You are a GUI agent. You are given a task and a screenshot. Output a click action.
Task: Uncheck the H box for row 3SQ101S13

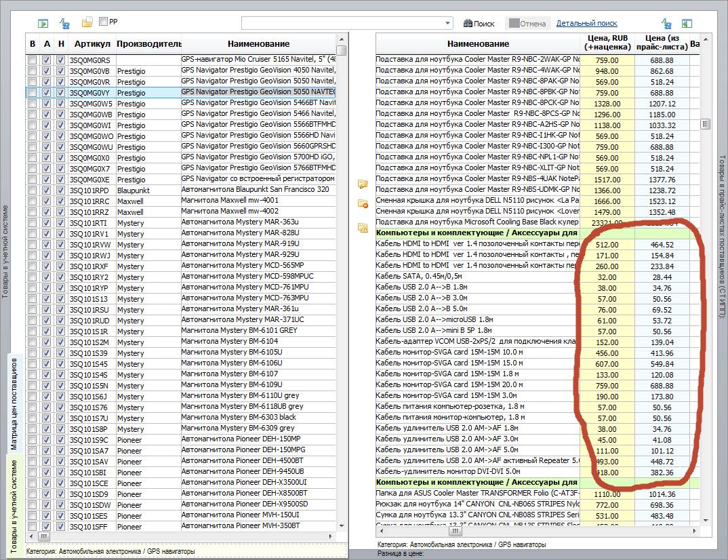(x=61, y=298)
